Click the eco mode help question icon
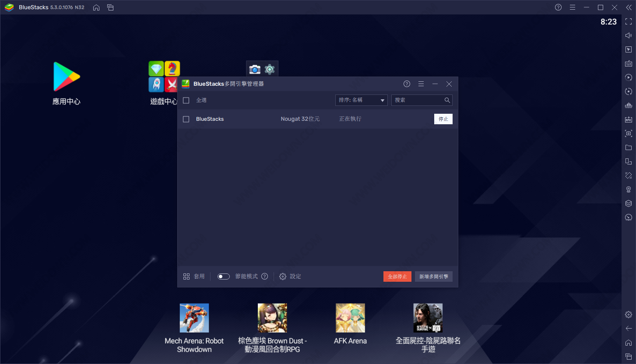636x364 pixels. (x=264, y=276)
